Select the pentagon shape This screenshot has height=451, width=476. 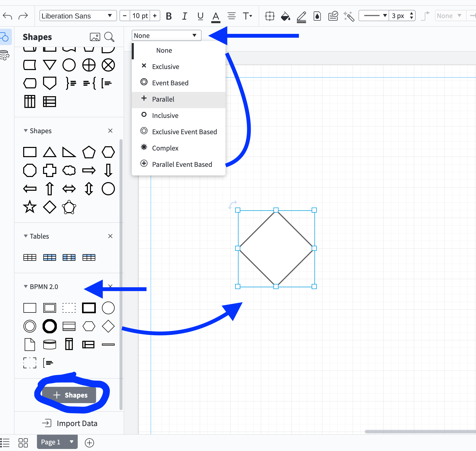(89, 152)
